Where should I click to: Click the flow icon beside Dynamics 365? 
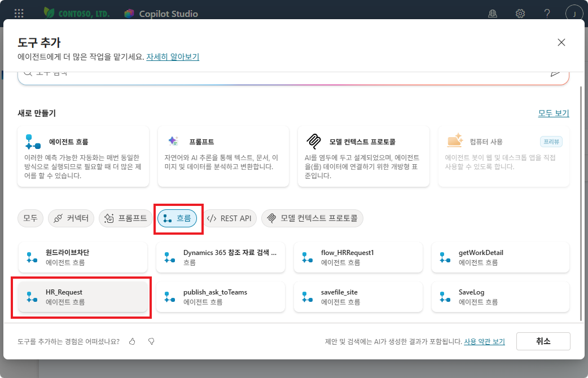(x=169, y=258)
